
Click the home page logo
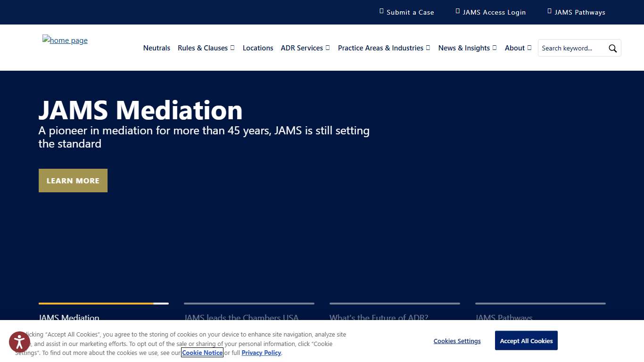pyautogui.click(x=65, y=41)
